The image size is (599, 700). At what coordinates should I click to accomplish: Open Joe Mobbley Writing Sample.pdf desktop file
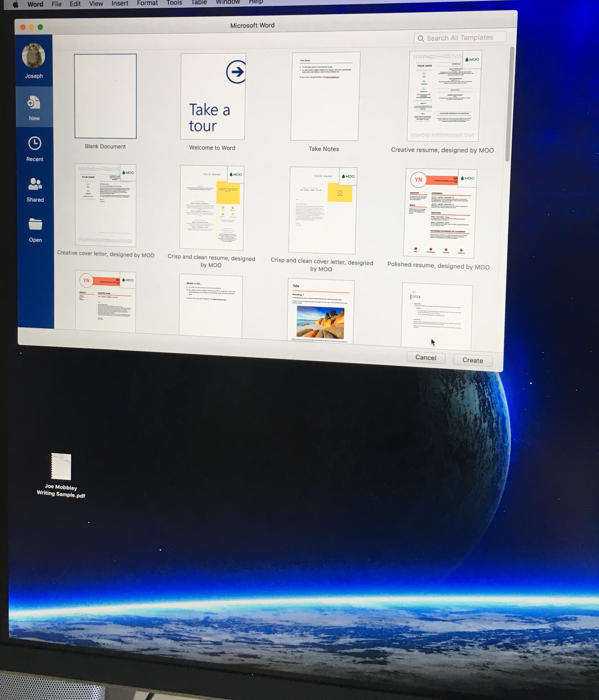point(61,467)
